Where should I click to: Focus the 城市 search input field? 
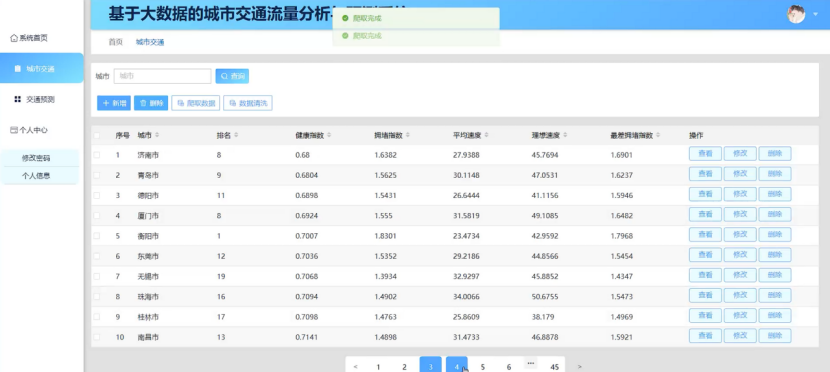point(163,76)
